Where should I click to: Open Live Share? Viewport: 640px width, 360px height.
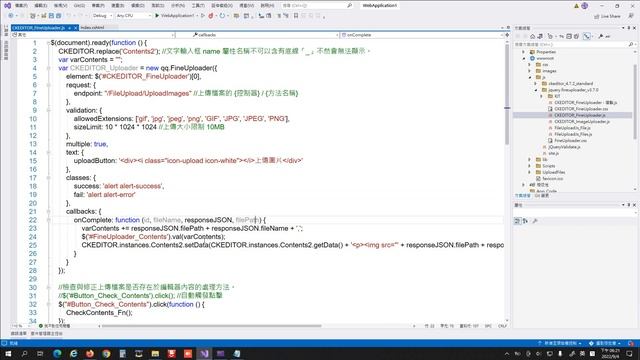(607, 16)
